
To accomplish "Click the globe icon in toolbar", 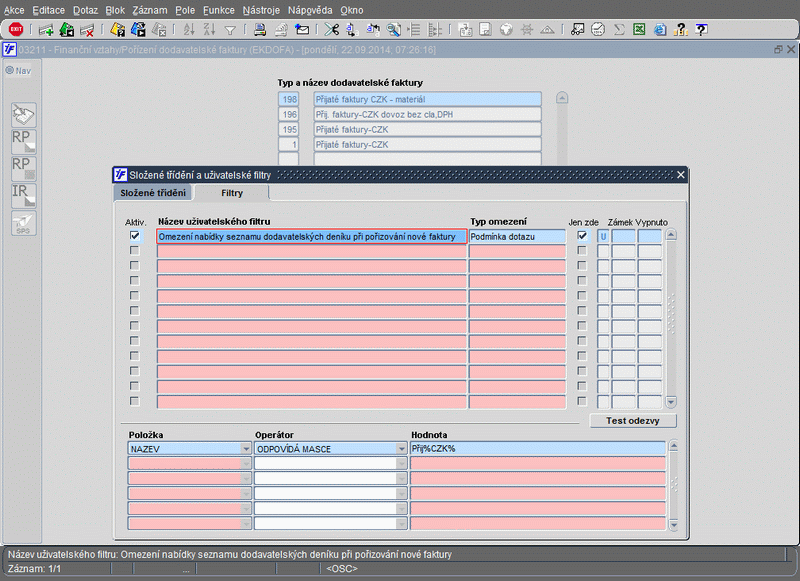I will (506, 30).
